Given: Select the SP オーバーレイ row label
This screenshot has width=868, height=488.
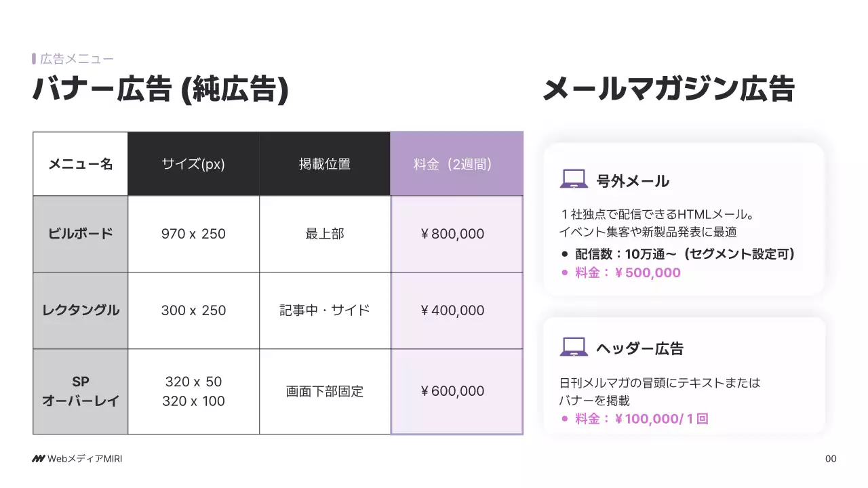Looking at the screenshot, I should tap(81, 391).
